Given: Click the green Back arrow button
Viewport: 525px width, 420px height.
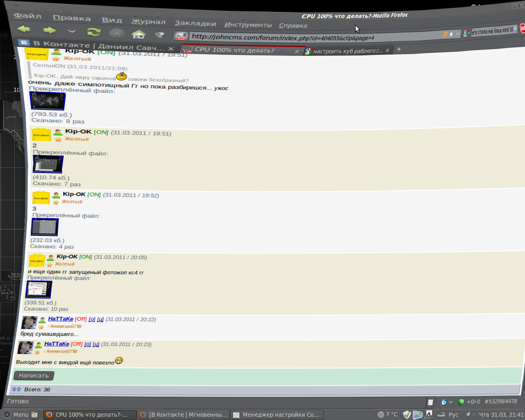Looking at the screenshot, I should click(24, 29).
